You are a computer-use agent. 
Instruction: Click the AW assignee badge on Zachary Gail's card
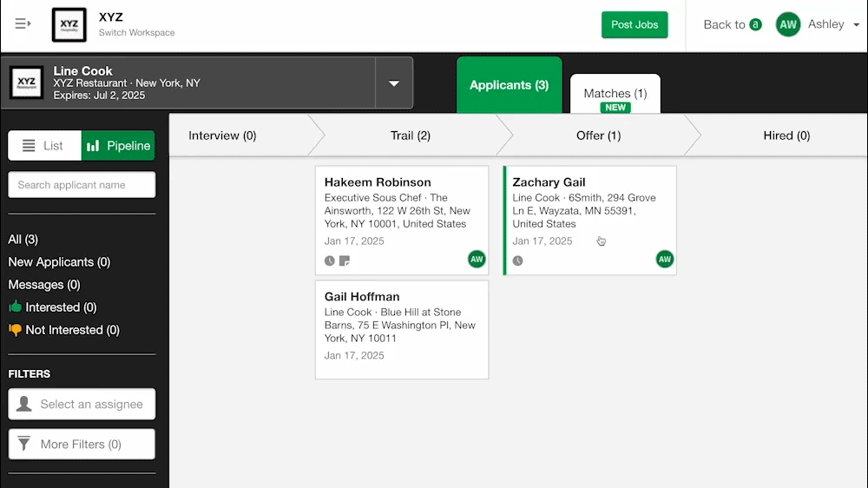665,259
